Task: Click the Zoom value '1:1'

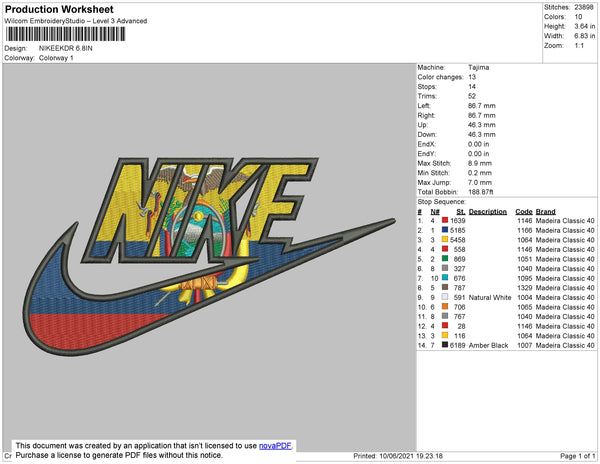Action: click(579, 46)
